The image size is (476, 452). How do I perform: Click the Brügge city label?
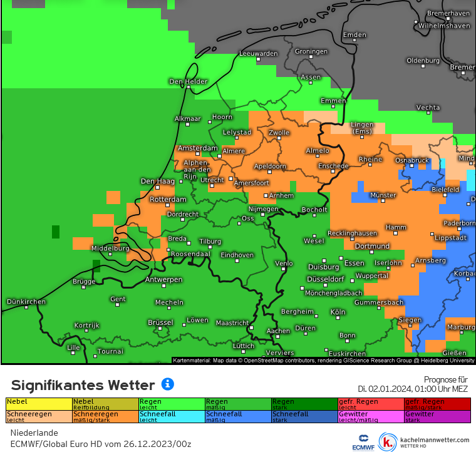(84, 282)
